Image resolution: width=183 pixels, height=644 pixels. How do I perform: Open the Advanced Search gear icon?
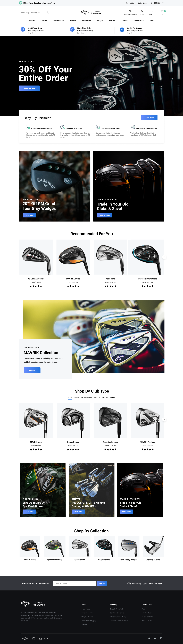point(130,11)
